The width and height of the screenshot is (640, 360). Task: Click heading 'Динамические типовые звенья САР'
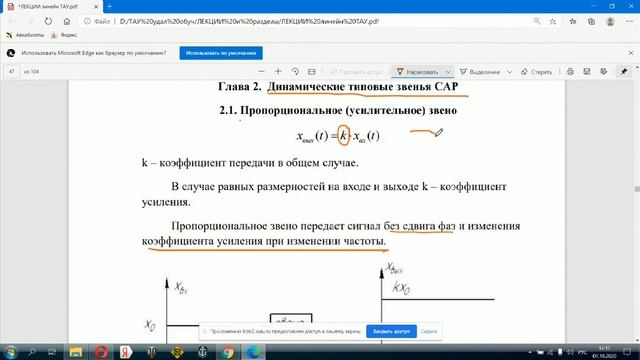362,87
